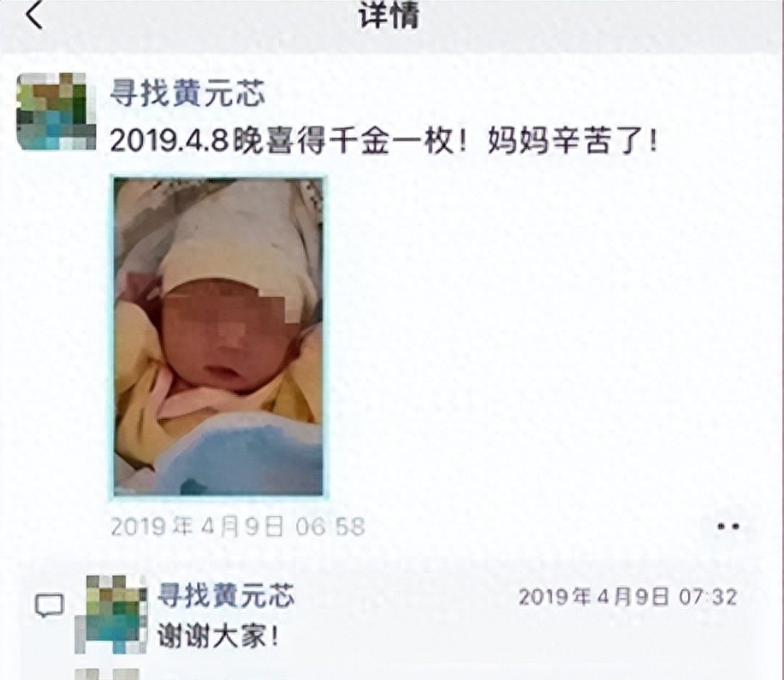Go back using the top-left arrow
This screenshot has width=784, height=680.
[34, 16]
